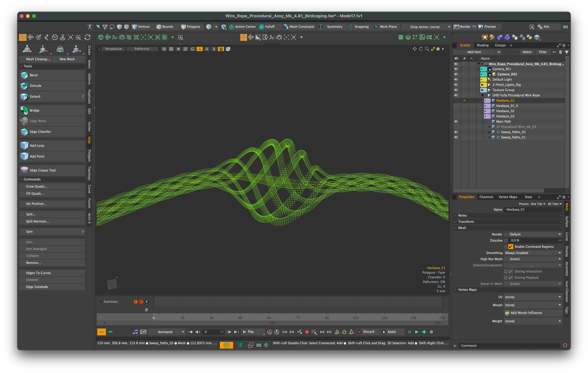Switch to the Shading tab

pyautogui.click(x=483, y=45)
